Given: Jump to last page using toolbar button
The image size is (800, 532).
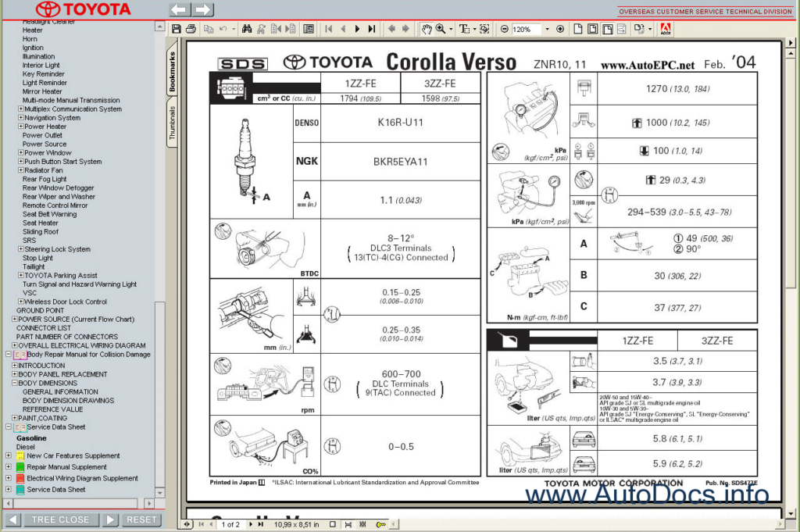Looking at the screenshot, I should coord(372,29).
